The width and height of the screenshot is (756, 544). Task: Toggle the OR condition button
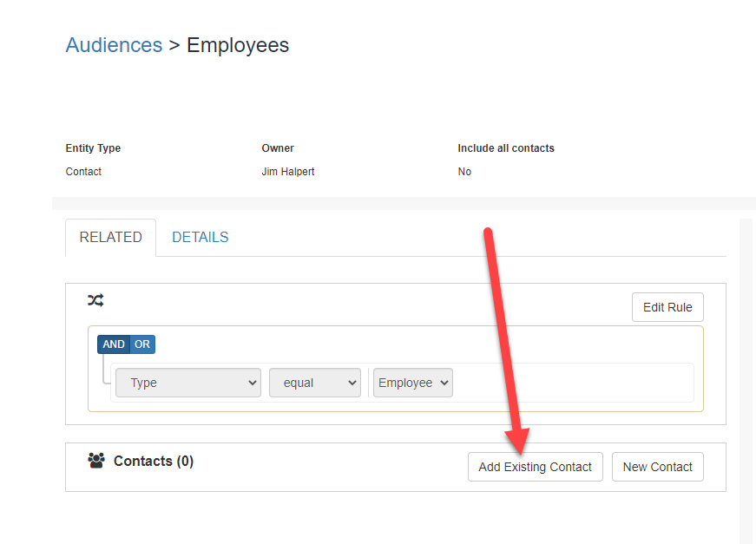[x=142, y=344]
